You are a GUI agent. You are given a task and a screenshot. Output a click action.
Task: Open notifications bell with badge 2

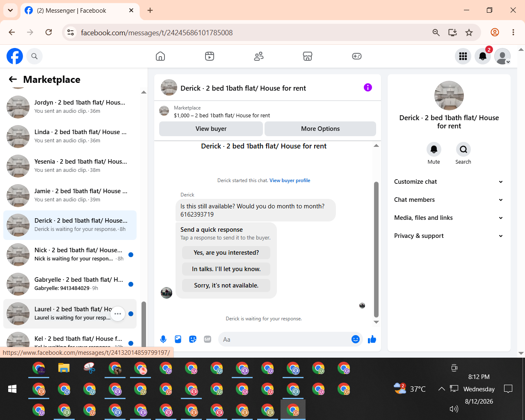(x=483, y=56)
